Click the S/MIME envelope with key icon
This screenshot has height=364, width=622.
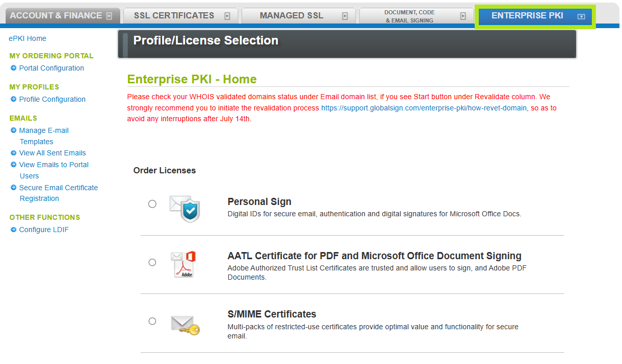185,324
